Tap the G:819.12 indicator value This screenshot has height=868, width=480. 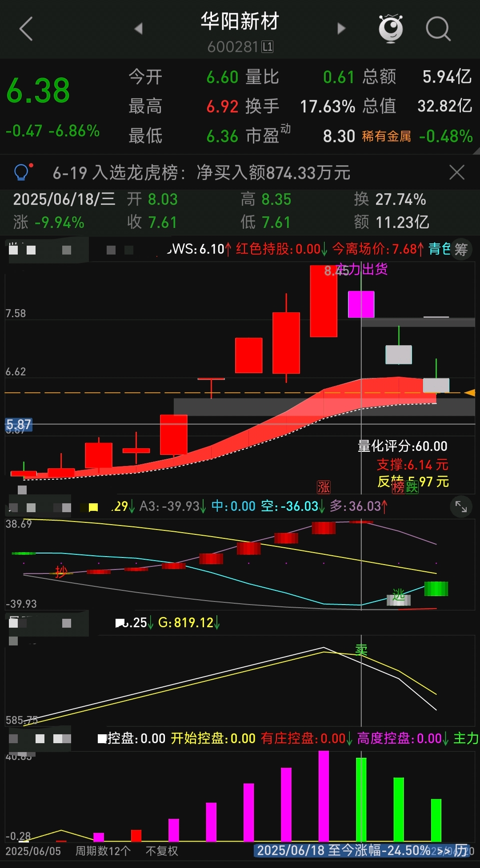pos(189,622)
